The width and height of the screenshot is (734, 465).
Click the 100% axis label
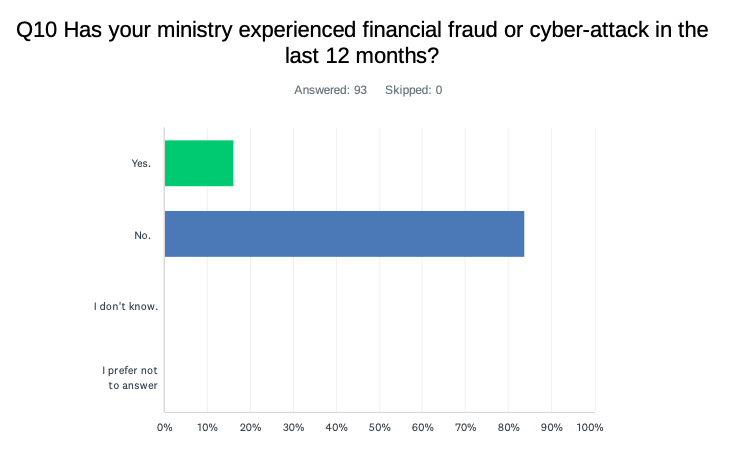click(590, 428)
